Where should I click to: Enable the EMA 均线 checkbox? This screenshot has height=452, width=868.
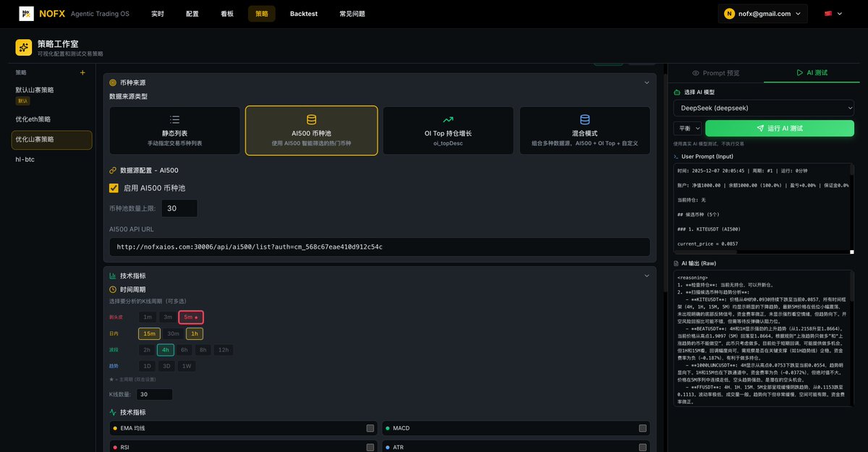pos(370,428)
